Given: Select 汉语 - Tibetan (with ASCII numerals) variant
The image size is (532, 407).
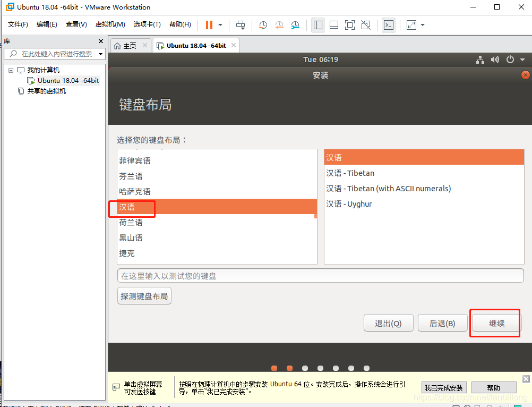Looking at the screenshot, I should 424,189.
